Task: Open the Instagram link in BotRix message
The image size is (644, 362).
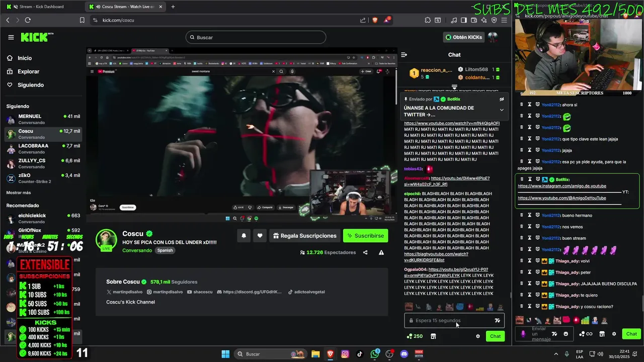Action: coord(562,186)
